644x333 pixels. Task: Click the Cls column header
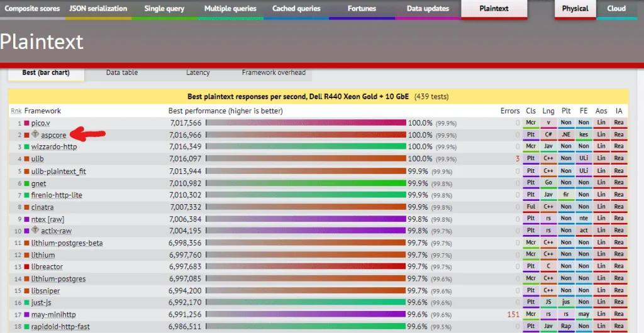pyautogui.click(x=531, y=111)
